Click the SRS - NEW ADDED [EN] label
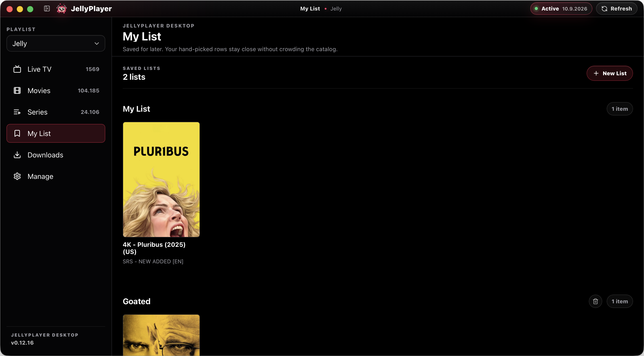This screenshot has width=644, height=356. (x=153, y=262)
